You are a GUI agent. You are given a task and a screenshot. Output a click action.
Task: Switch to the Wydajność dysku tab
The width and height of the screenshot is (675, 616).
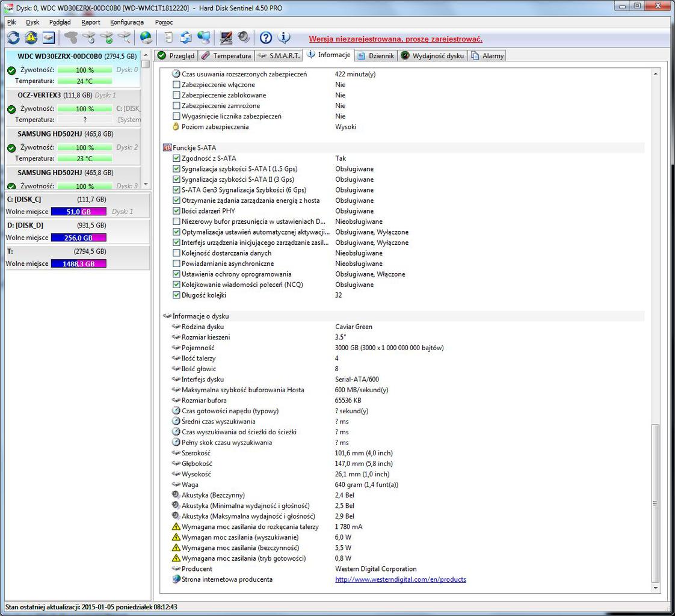tap(433, 56)
